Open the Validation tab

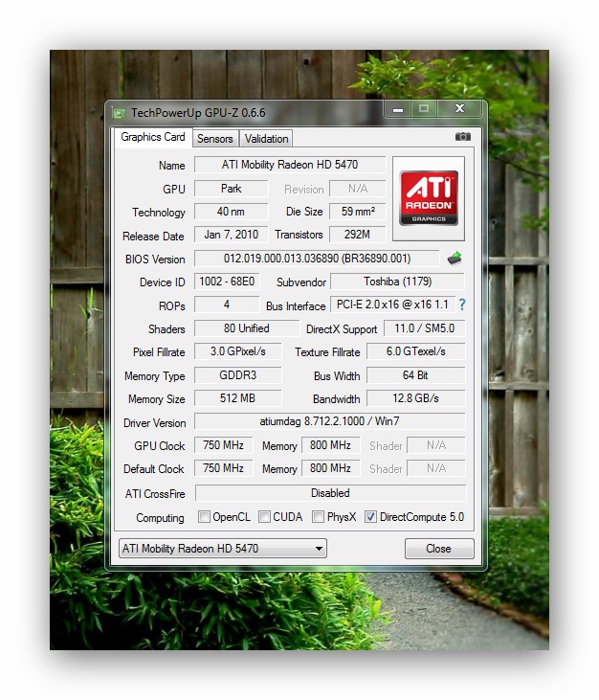click(x=266, y=139)
